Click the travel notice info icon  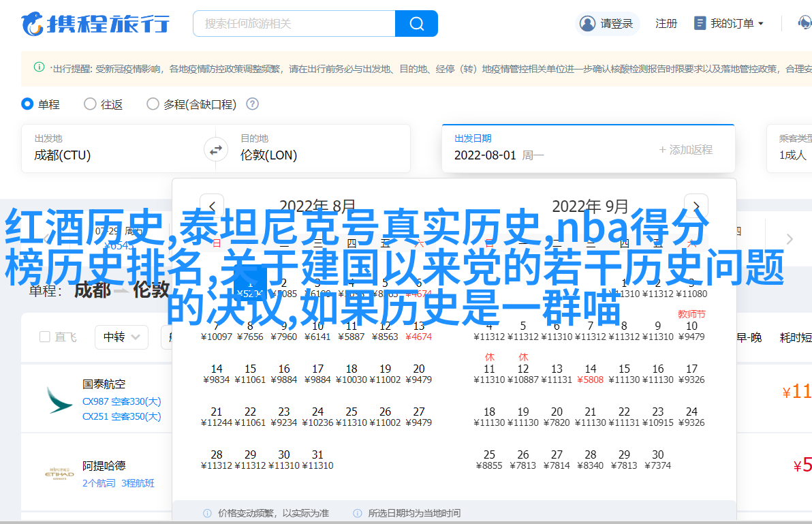pyautogui.click(x=39, y=67)
